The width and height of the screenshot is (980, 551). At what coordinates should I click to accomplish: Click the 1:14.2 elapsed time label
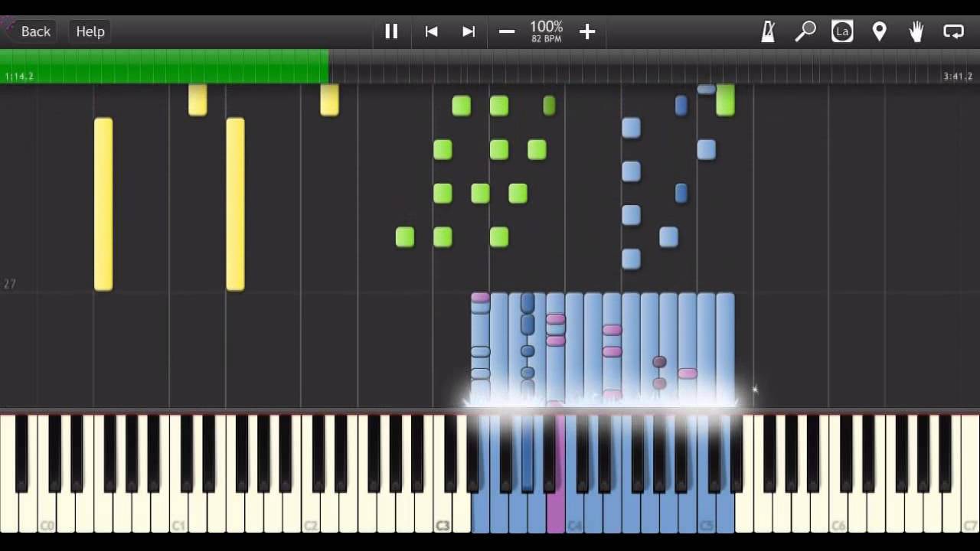click(x=19, y=77)
